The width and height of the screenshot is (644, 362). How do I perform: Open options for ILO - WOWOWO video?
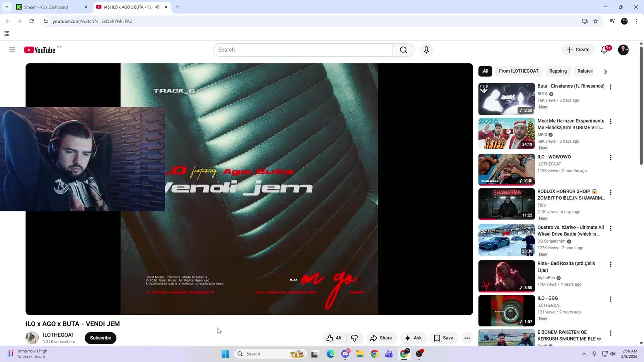611,158
